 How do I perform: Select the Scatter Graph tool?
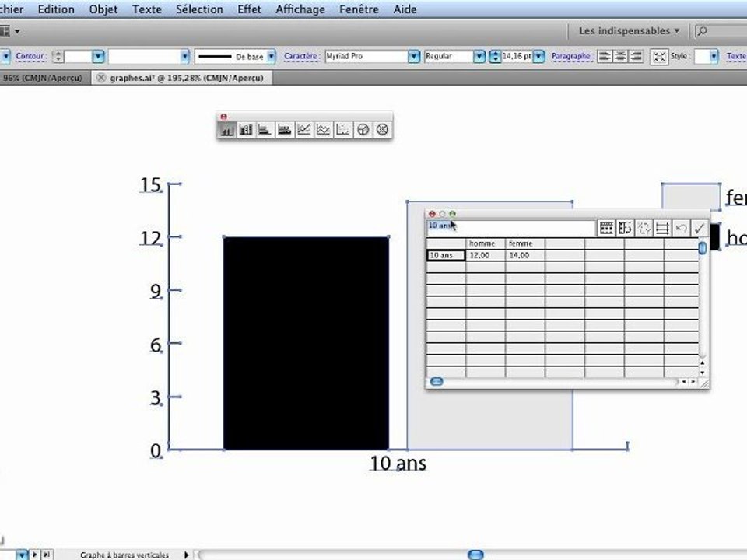click(343, 130)
